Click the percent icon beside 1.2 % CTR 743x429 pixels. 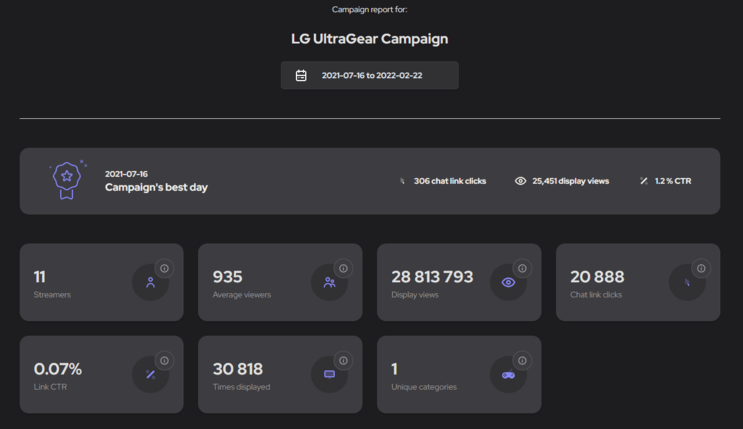643,181
